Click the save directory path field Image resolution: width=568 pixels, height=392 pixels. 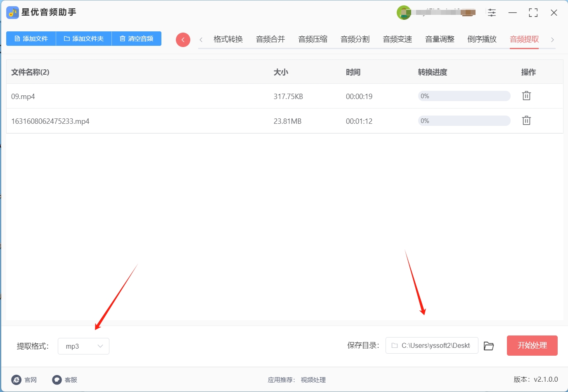tap(432, 345)
